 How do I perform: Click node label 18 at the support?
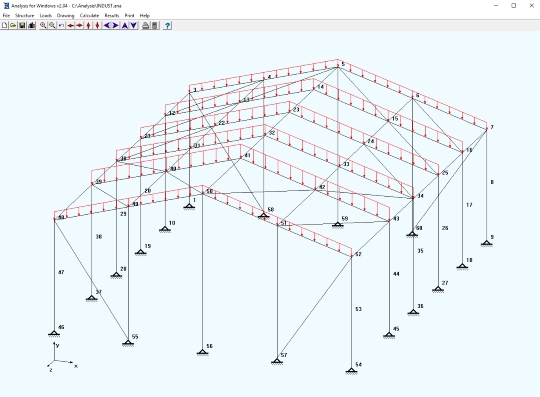(469, 260)
